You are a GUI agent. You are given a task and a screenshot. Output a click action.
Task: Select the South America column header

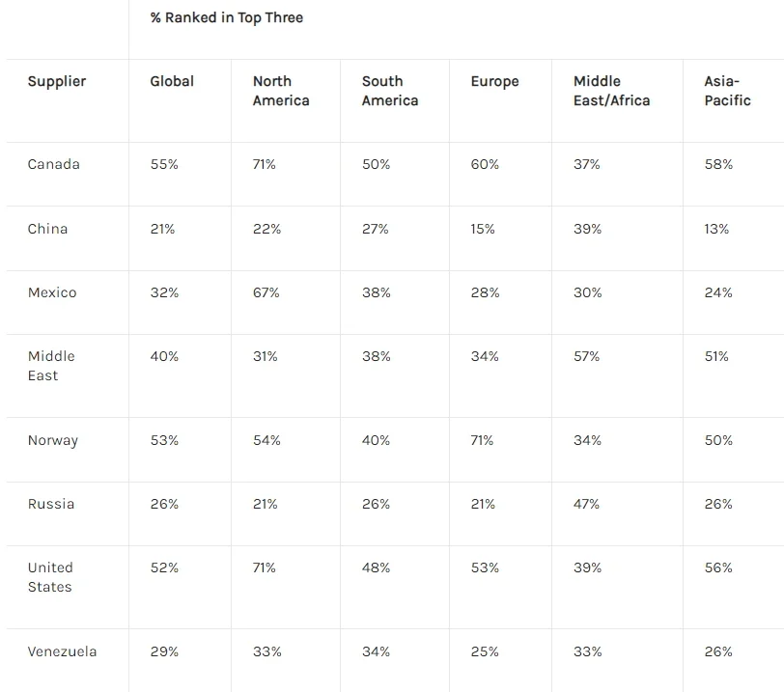(x=390, y=91)
